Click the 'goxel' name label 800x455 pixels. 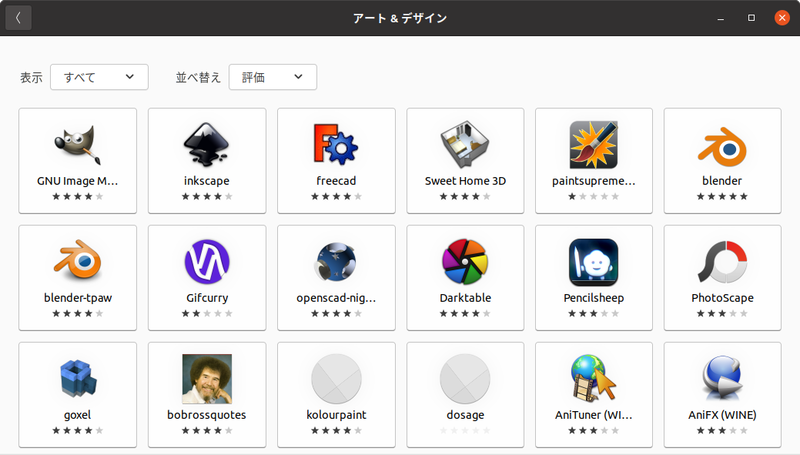coord(78,415)
